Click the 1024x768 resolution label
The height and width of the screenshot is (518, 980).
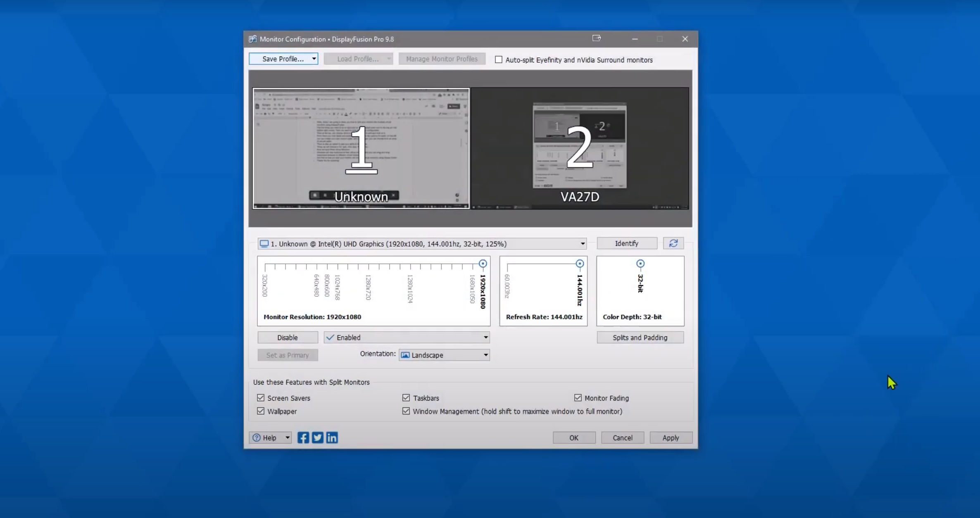tap(337, 288)
